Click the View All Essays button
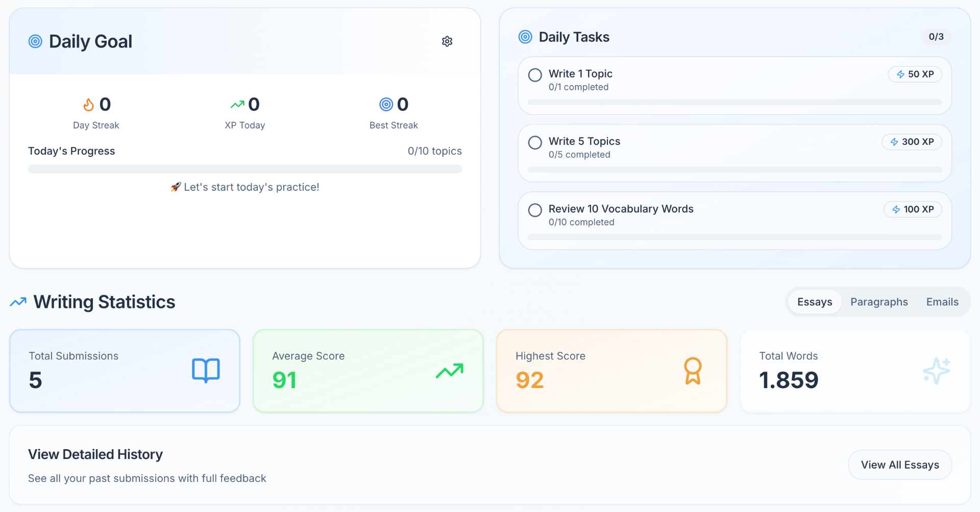 click(x=900, y=465)
